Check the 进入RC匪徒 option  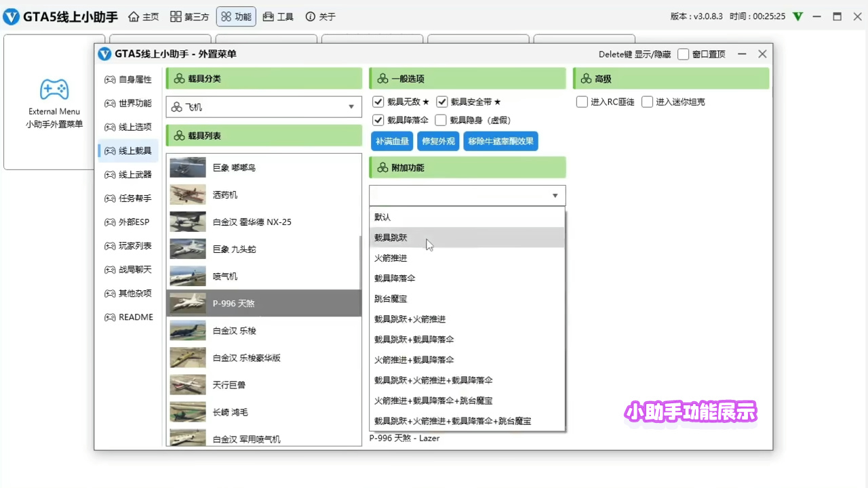coord(582,102)
